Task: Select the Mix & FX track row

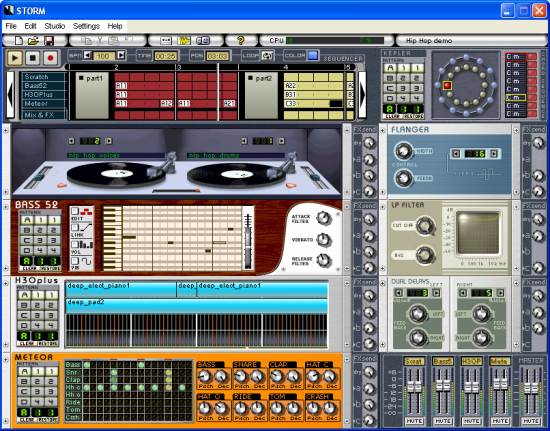Action: point(43,115)
